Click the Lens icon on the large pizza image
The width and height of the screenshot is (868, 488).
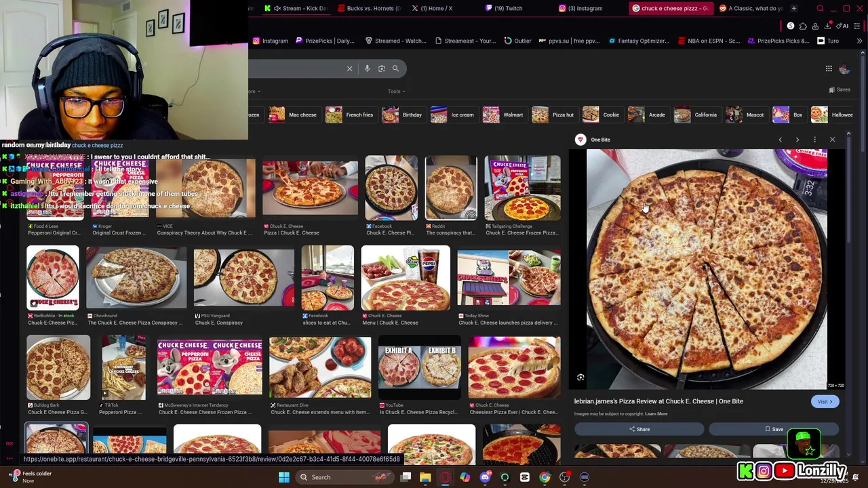[x=580, y=378]
